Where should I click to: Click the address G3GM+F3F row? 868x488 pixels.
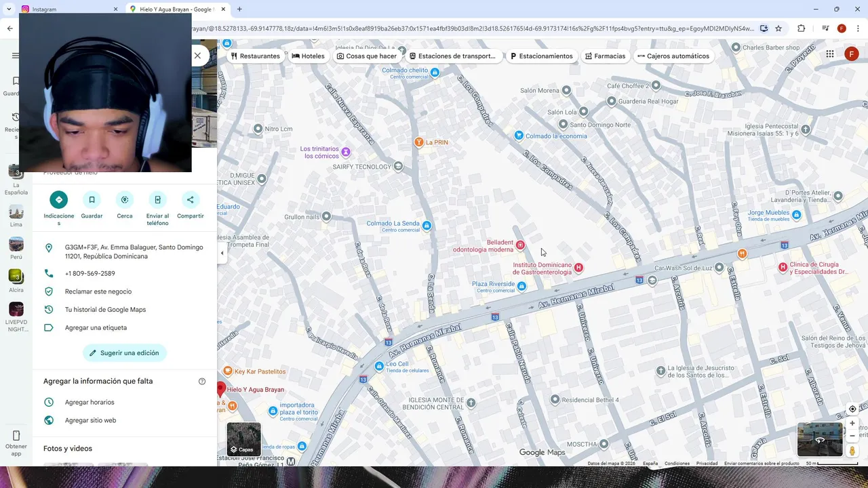pos(125,252)
